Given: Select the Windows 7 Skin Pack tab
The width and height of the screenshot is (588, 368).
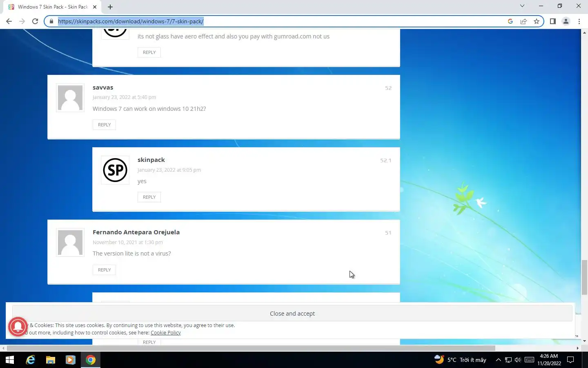Looking at the screenshot, I should 52,7.
